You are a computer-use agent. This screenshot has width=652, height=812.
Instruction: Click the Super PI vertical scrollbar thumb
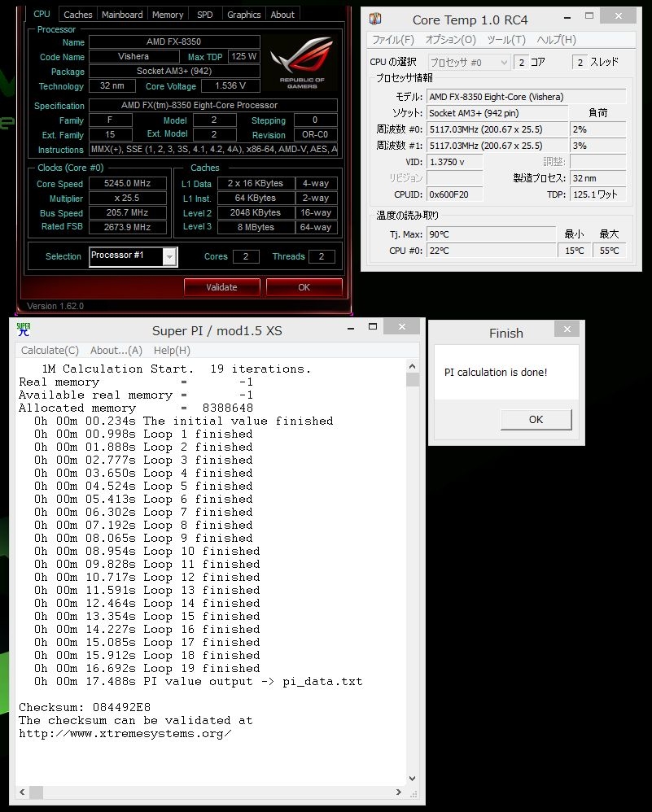coord(413,380)
